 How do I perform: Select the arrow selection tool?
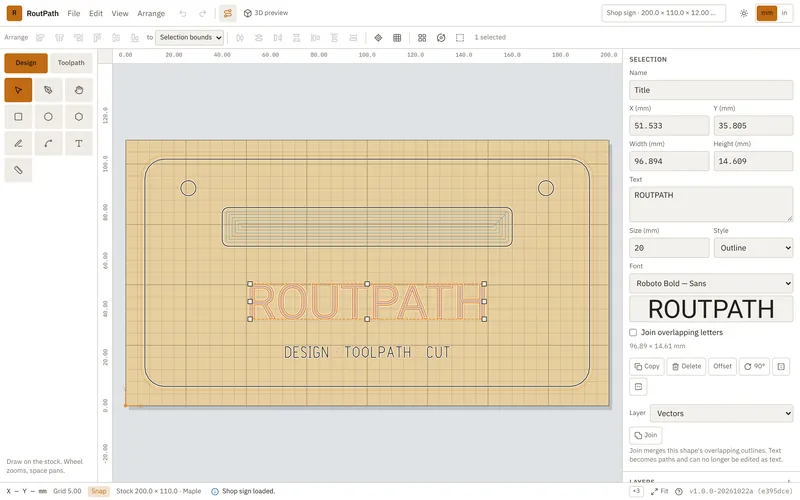pyautogui.click(x=18, y=90)
